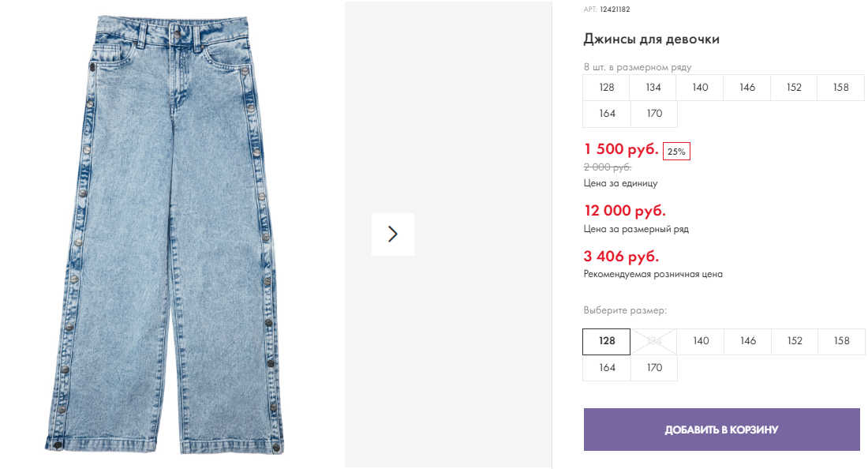Choose size 140 in the size selector
Viewport: 868px width, 469px height.
[701, 341]
